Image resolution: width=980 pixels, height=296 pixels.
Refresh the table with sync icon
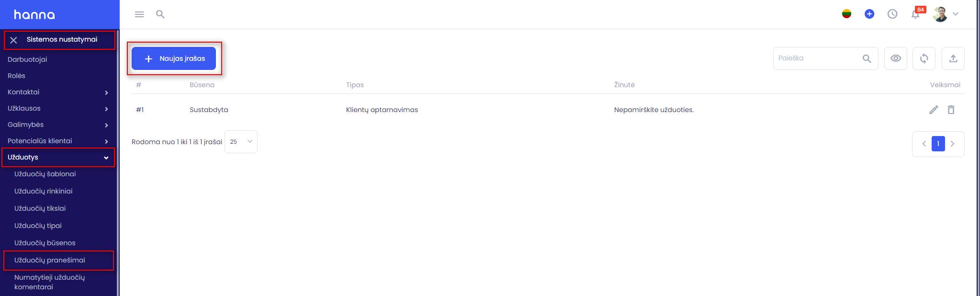click(924, 58)
